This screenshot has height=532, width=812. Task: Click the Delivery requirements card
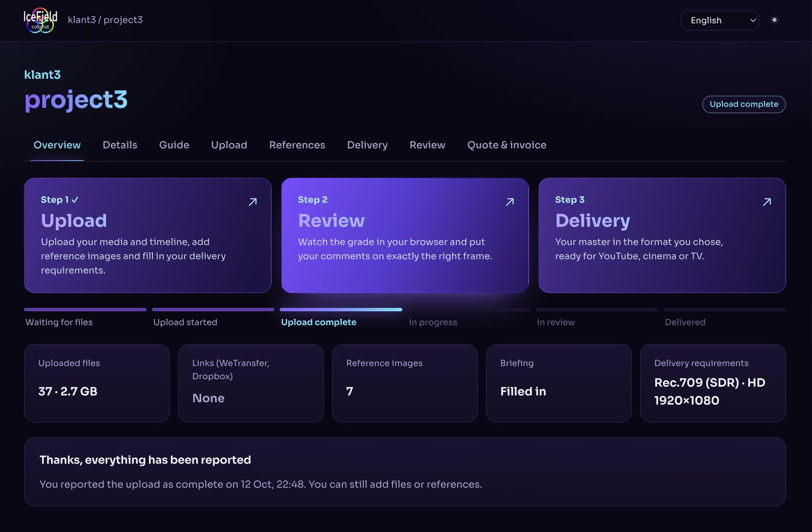tap(713, 383)
